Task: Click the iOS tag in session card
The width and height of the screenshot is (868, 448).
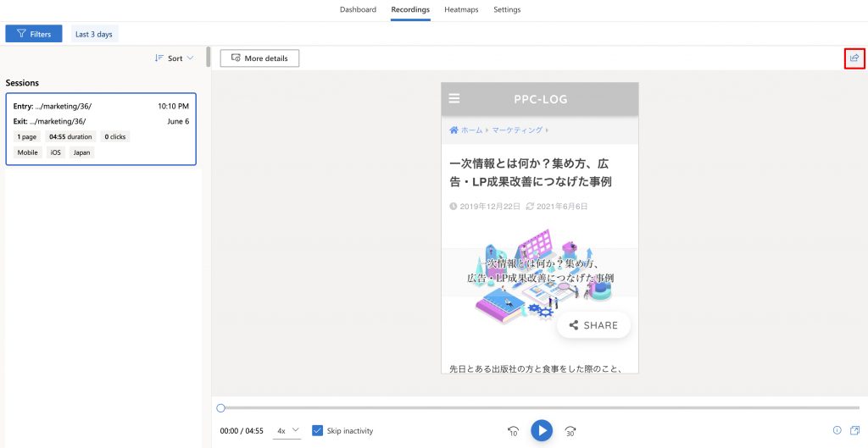Action: tap(55, 152)
